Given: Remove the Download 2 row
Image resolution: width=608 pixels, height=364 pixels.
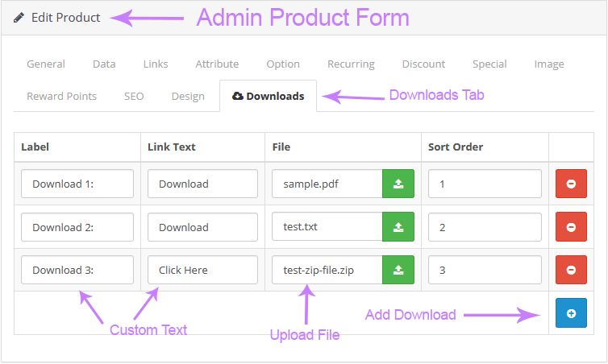Looking at the screenshot, I should 571,227.
